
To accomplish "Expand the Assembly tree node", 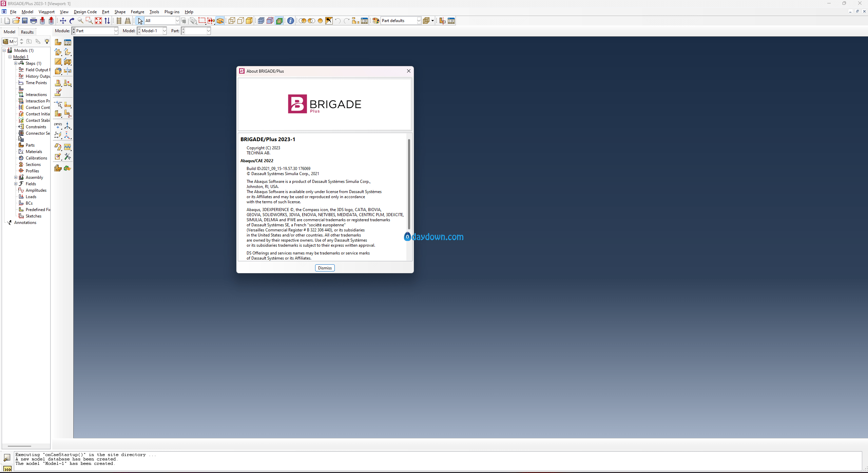I will pyautogui.click(x=16, y=177).
